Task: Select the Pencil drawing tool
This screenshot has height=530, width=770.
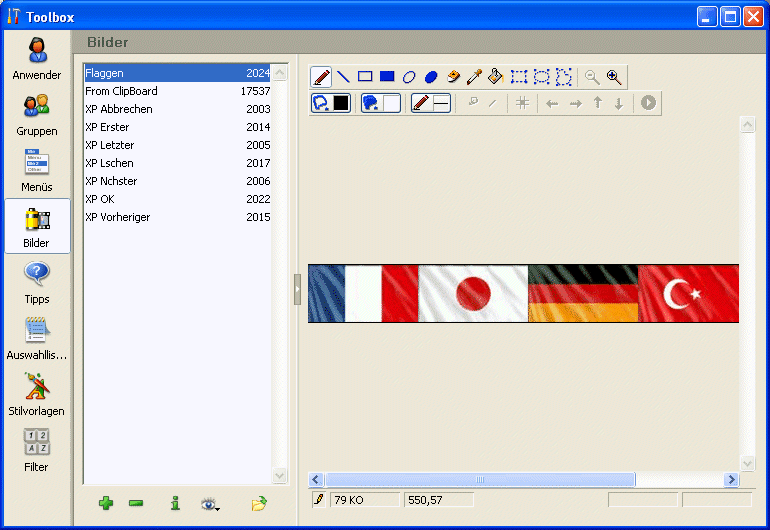Action: pos(322,77)
